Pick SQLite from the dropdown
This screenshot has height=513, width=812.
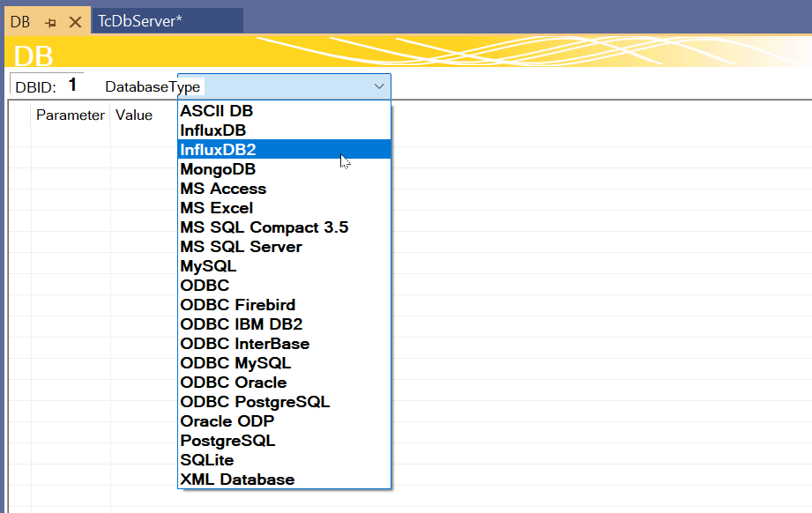(284, 460)
